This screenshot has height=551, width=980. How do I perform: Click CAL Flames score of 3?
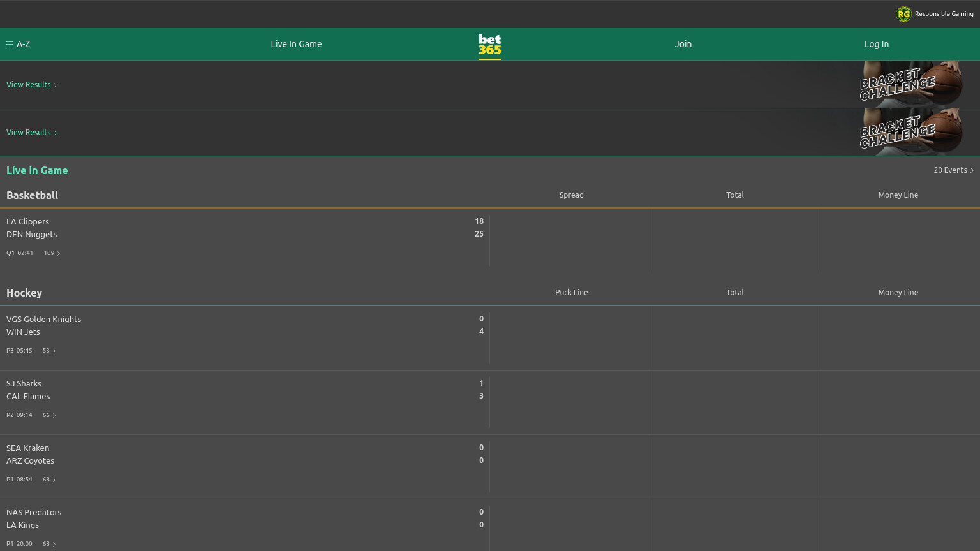pos(481,396)
